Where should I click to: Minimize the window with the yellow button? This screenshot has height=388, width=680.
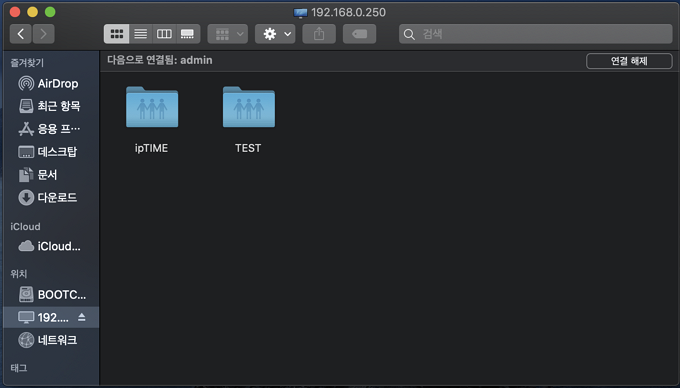click(x=33, y=12)
